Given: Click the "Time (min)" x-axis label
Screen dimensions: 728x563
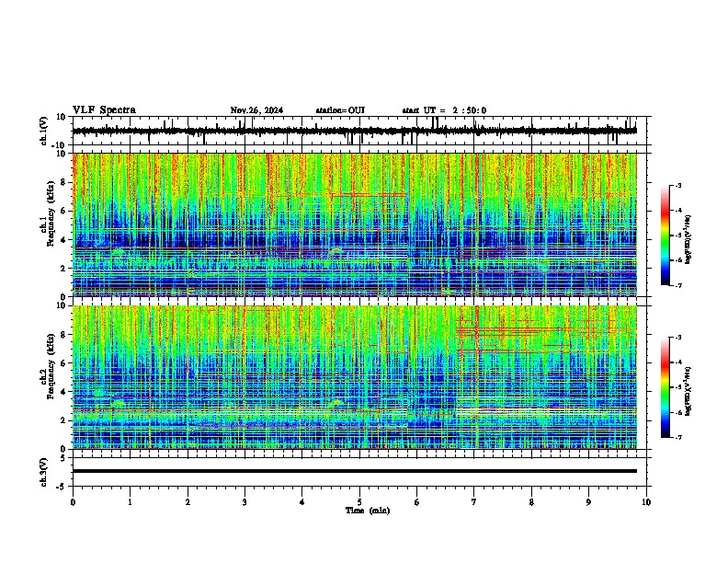Looking at the screenshot, I should point(368,511).
